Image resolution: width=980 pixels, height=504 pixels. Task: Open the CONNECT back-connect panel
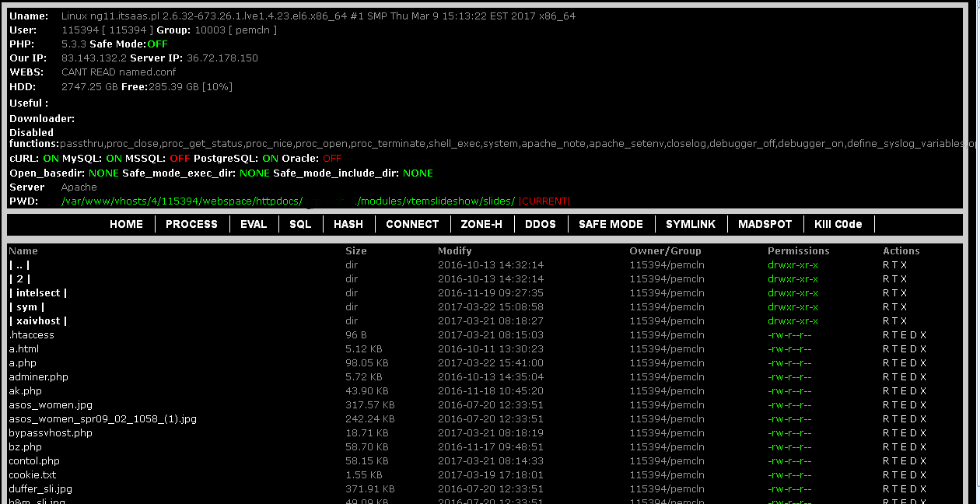click(412, 224)
